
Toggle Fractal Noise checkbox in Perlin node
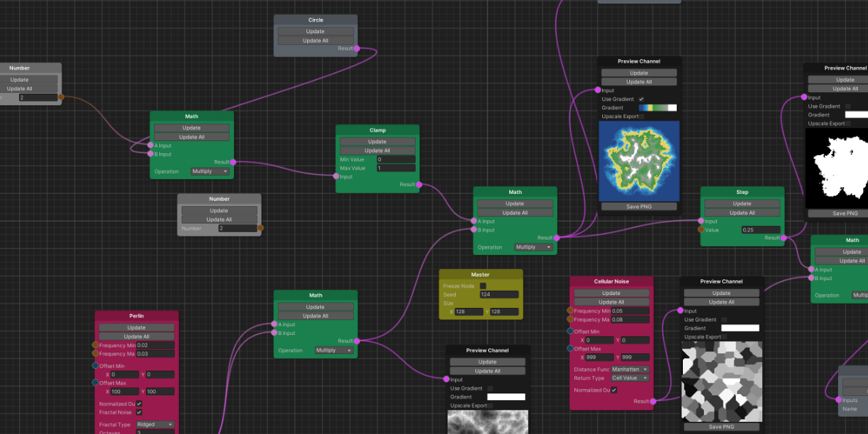[139, 412]
